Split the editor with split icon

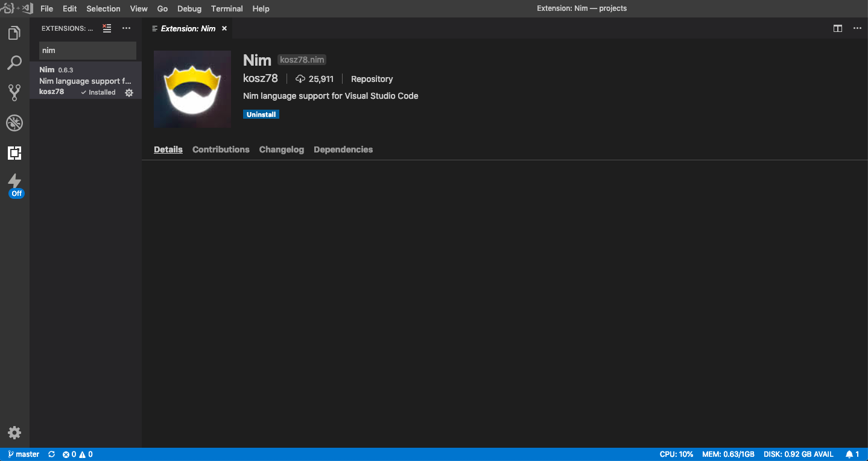[838, 28]
